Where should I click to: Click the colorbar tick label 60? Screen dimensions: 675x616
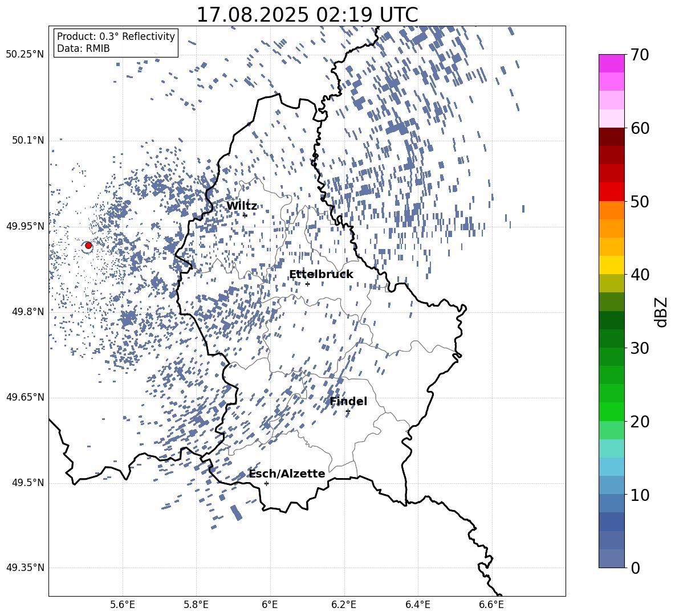click(640, 128)
